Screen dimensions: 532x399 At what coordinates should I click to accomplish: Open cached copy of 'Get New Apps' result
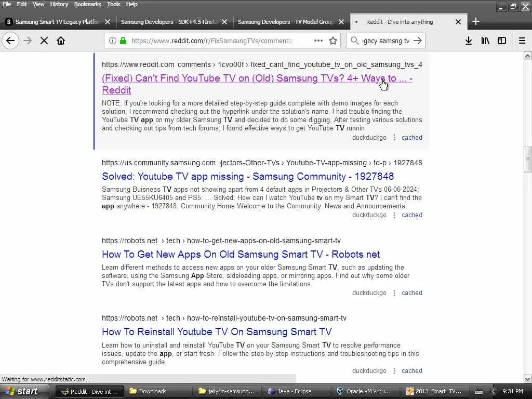click(412, 293)
